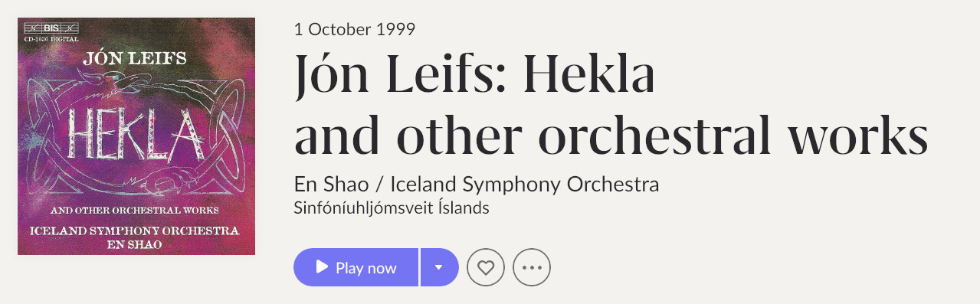The height and width of the screenshot is (304, 980).
Task: Open the three-dots more options menu
Action: [x=532, y=267]
